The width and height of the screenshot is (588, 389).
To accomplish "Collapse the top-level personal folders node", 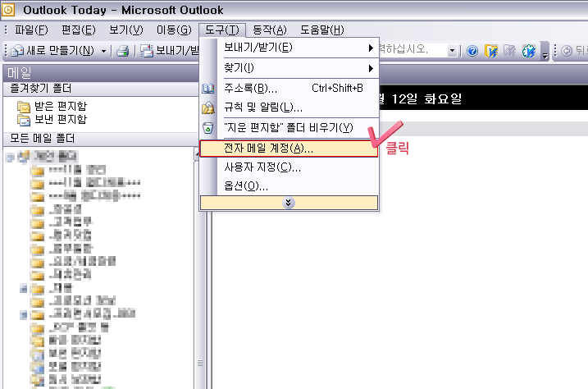I will pos(10,158).
